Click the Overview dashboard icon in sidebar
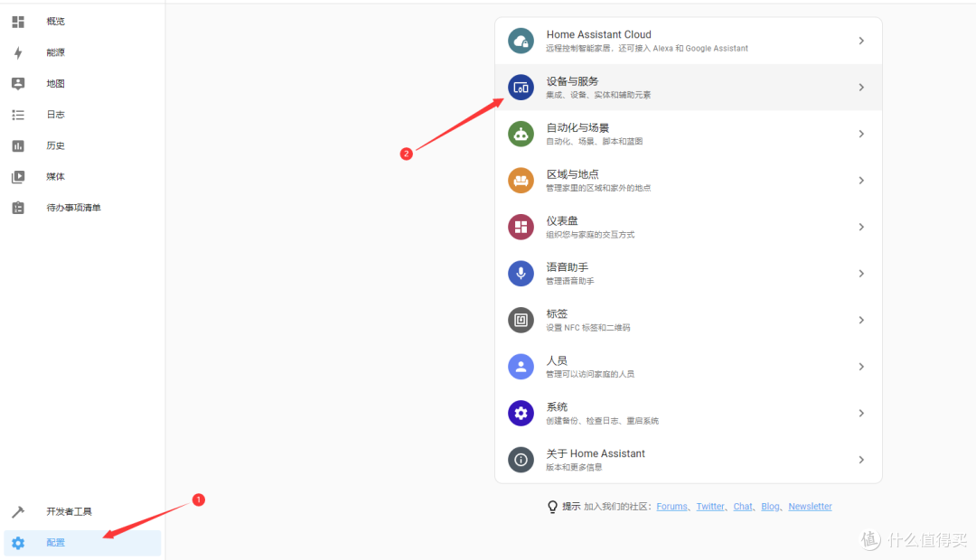This screenshot has height=560, width=976. (18, 22)
